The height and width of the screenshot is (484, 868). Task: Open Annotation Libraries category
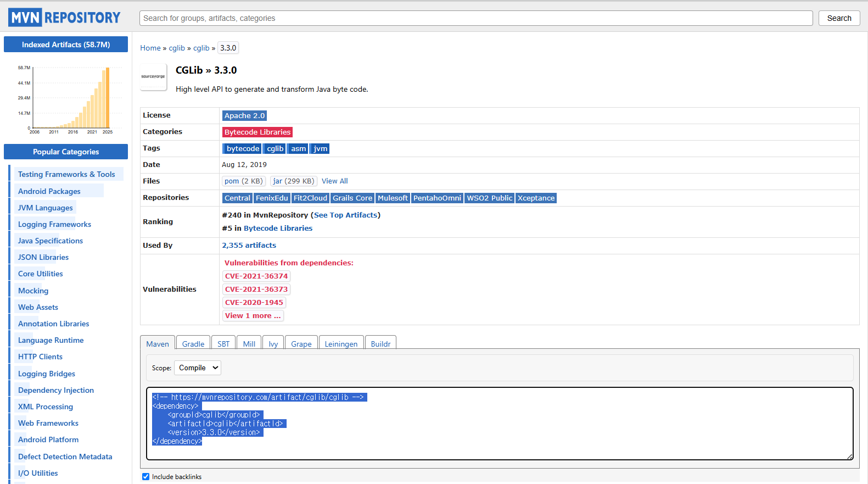[54, 324]
